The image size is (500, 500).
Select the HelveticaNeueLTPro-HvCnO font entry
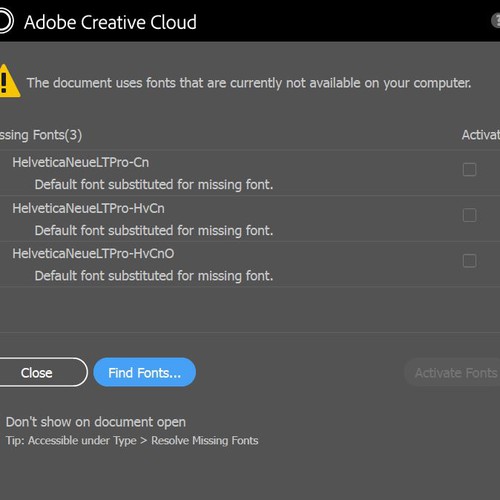[x=250, y=264]
